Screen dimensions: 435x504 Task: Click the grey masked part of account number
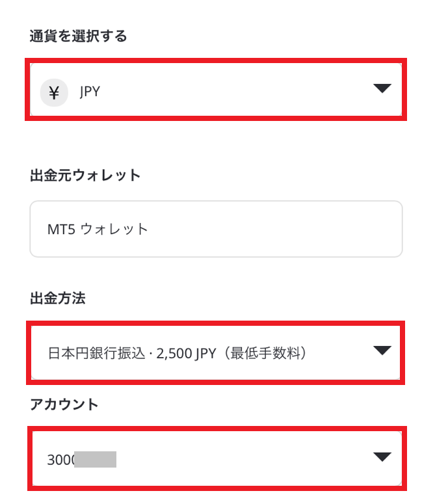click(x=95, y=459)
